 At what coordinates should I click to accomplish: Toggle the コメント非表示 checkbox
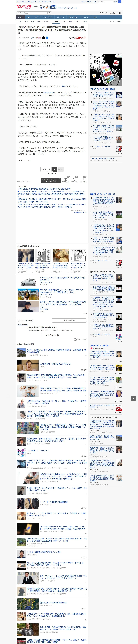[75, 339]
